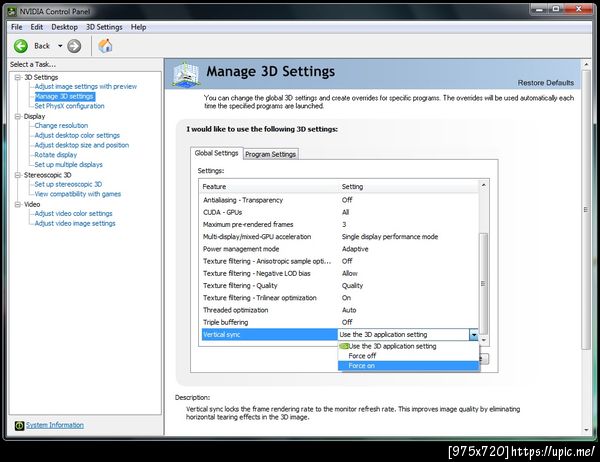Select Manage 3D settings in task tree
The height and width of the screenshot is (462, 600).
65,96
